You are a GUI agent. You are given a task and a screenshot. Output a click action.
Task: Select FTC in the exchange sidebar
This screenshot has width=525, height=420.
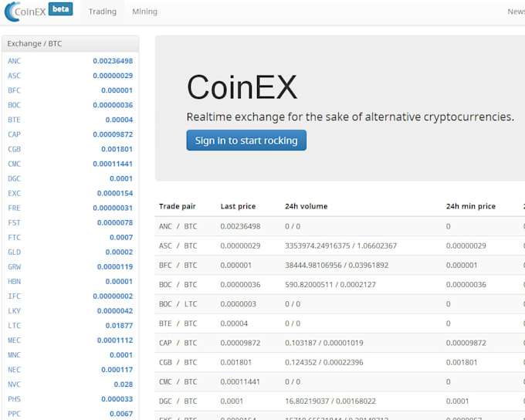(x=15, y=238)
